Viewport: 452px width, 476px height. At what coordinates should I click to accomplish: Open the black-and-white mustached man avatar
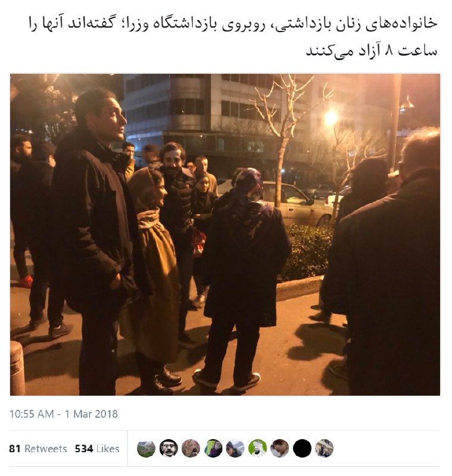[x=169, y=449]
